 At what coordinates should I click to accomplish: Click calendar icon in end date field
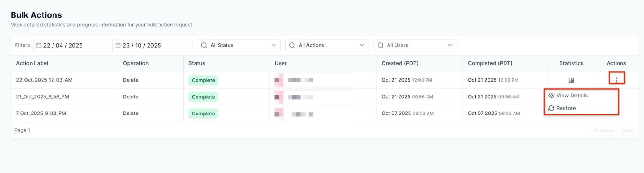click(118, 45)
